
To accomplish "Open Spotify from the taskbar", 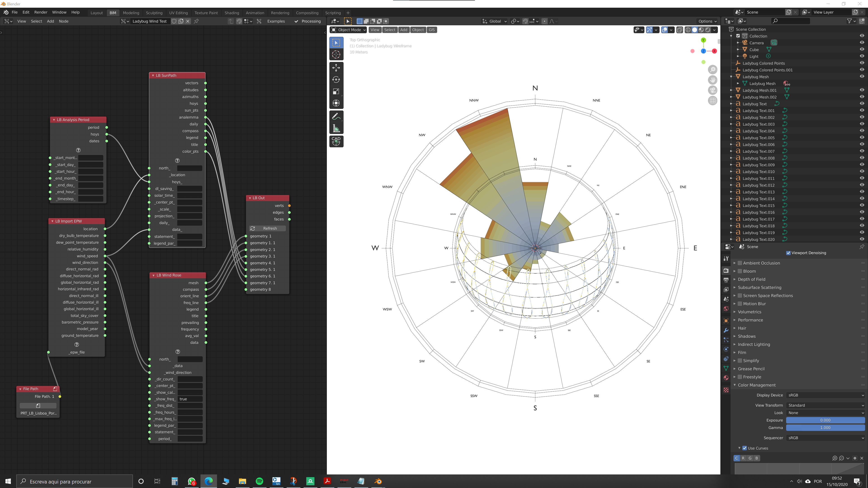I will (259, 481).
